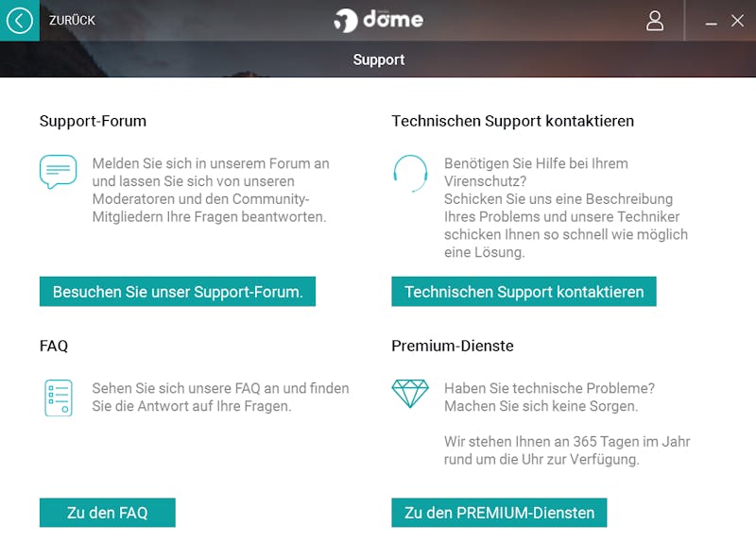756x559 pixels.
Task: Click the 'Premium-Dienste' section heading
Action: pos(453,346)
